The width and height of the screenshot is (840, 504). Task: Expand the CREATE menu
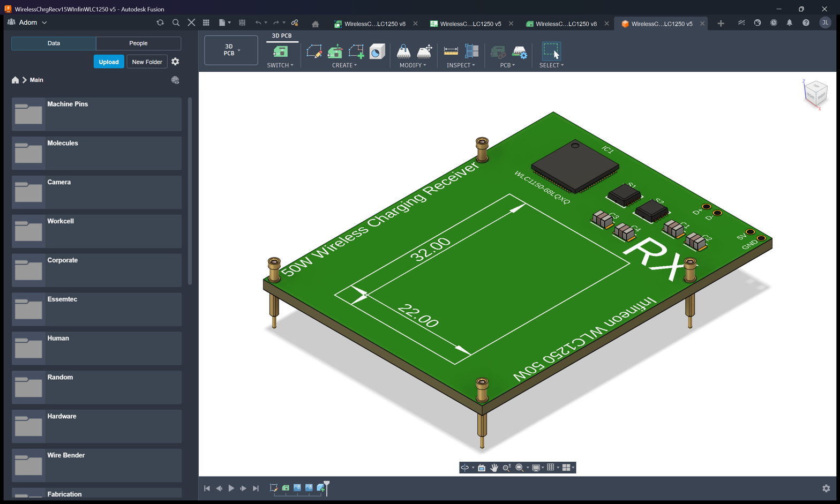[344, 65]
